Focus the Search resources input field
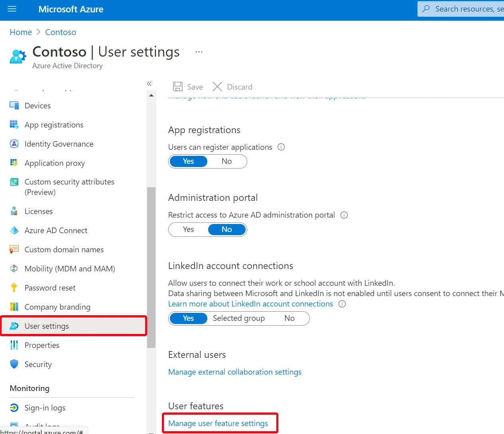 coord(461,9)
